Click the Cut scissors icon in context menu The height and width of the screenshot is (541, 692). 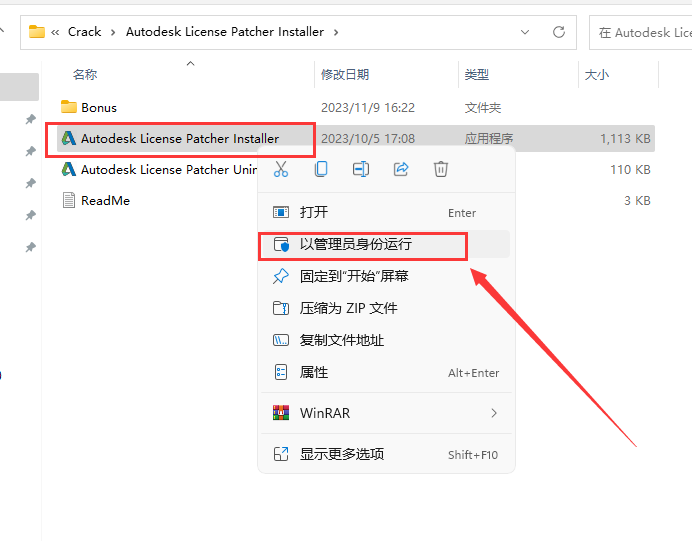pos(281,169)
